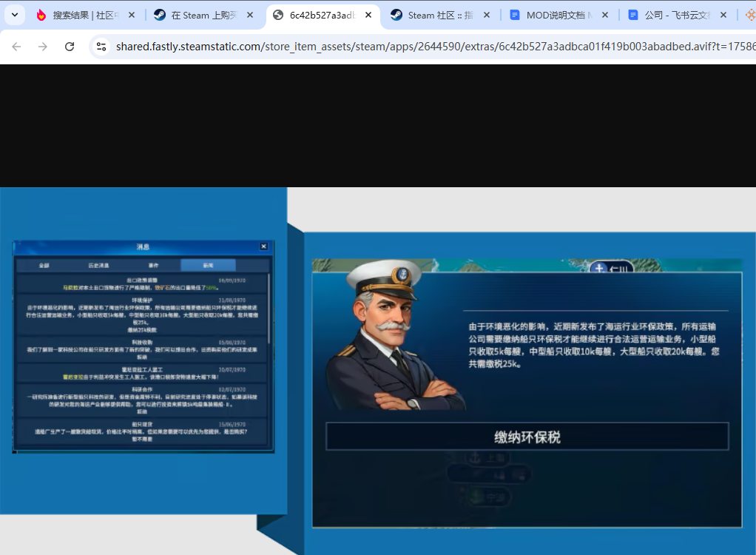
Task: Click the 消息 panel title
Action: coord(144,246)
